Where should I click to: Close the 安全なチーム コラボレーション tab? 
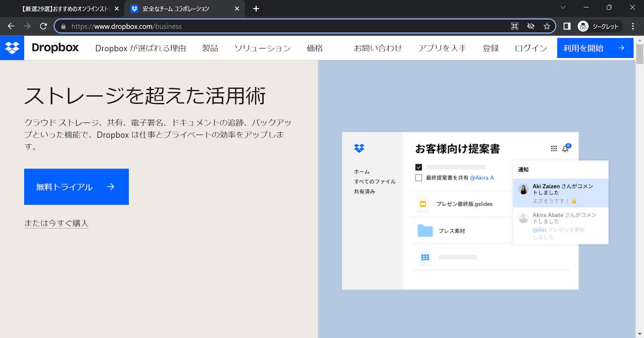(x=237, y=8)
